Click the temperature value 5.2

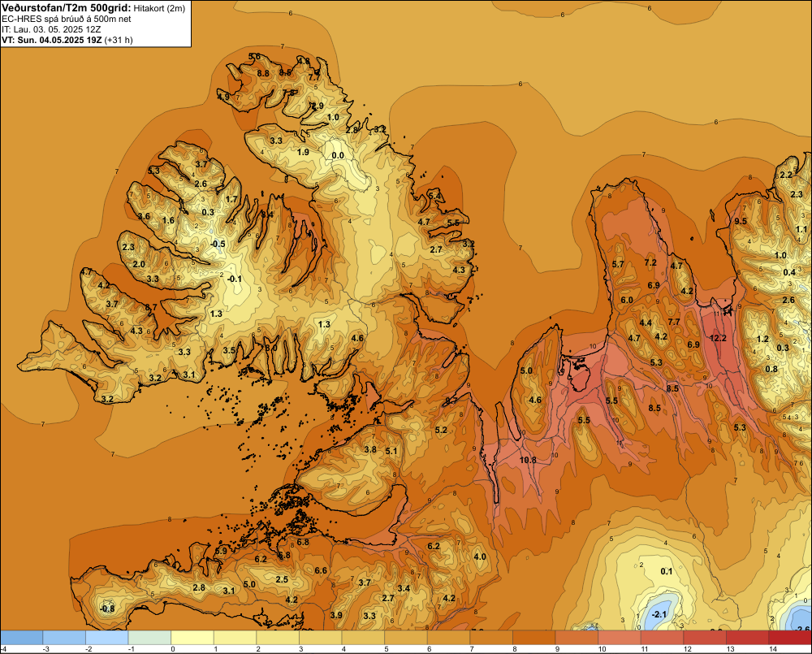[441, 430]
